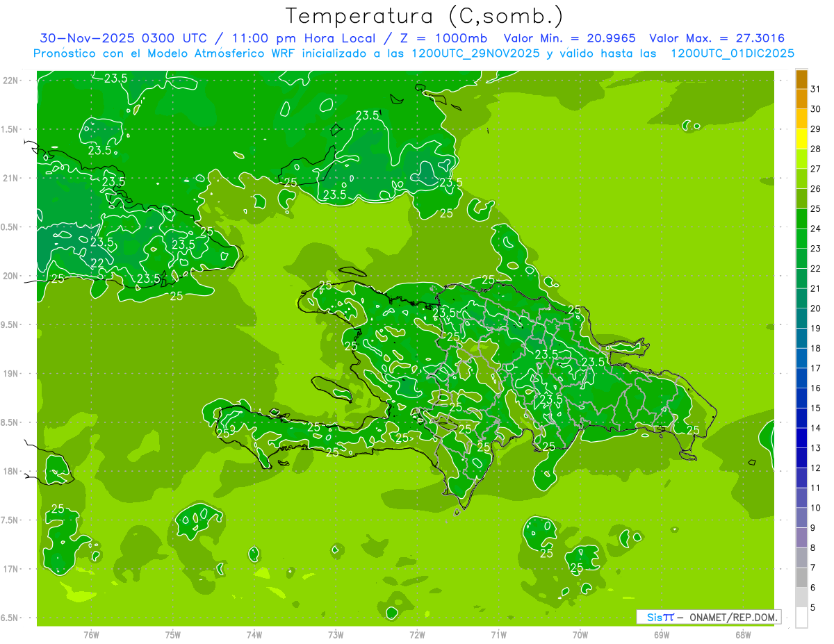Pick the green legend swatch between 24 and 25

point(801,219)
